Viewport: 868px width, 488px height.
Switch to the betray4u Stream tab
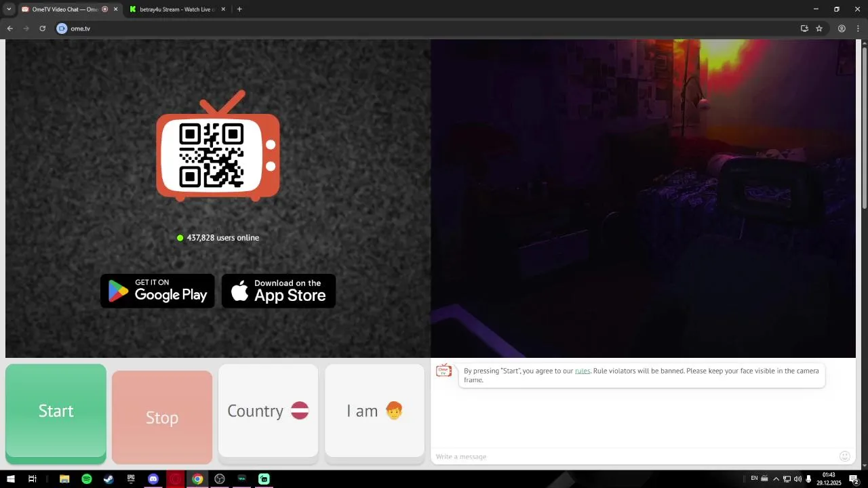coord(178,9)
